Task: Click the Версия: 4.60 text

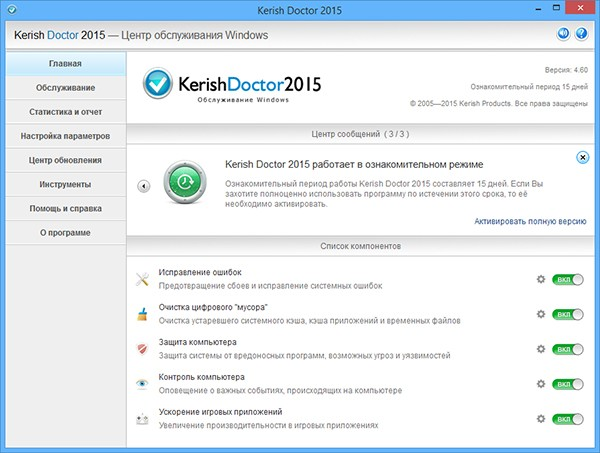Action: pos(566,70)
